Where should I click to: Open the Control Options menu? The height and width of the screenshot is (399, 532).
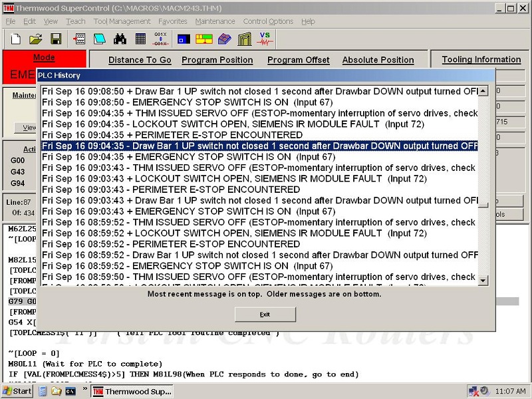pyautogui.click(x=268, y=21)
